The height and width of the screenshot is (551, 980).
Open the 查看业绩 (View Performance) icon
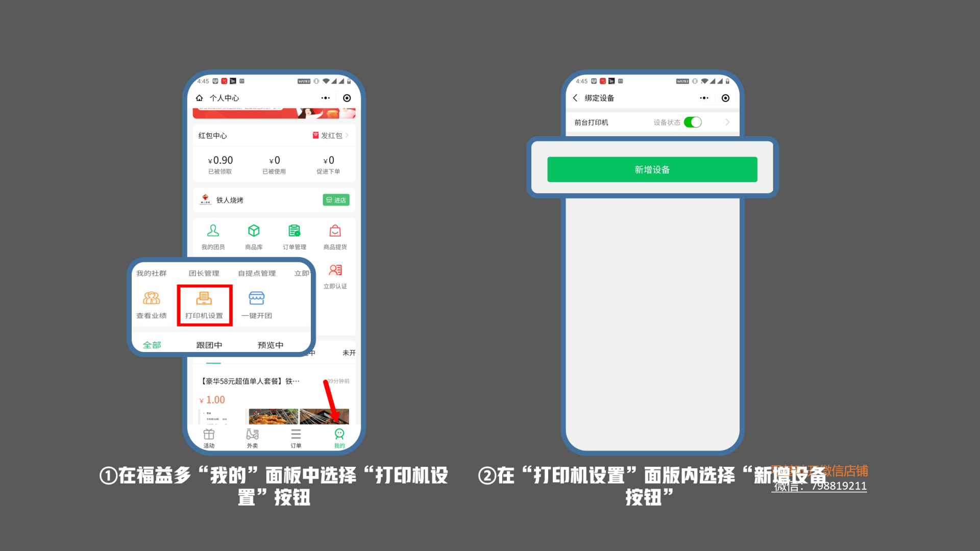pos(150,304)
